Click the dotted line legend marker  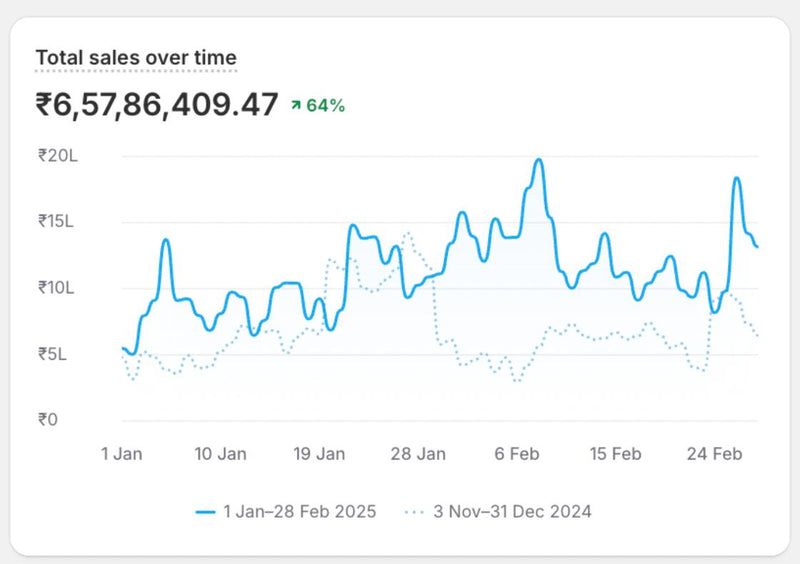(x=415, y=512)
